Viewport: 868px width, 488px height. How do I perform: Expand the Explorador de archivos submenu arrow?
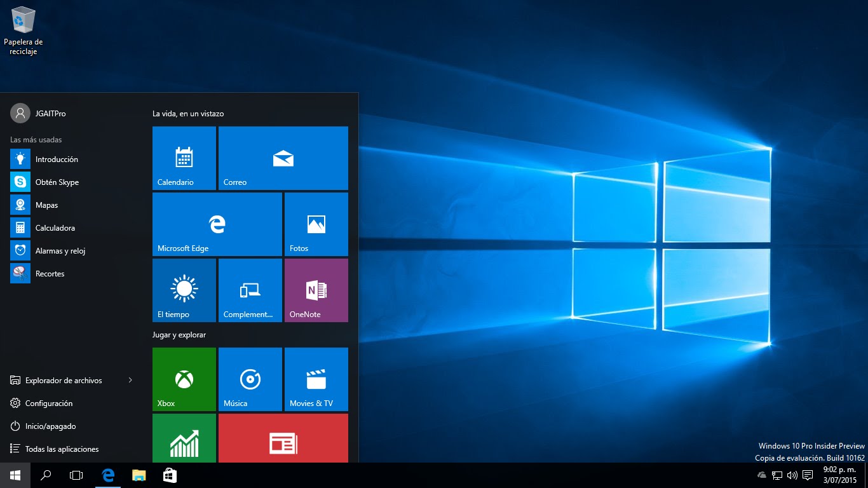[x=130, y=380]
